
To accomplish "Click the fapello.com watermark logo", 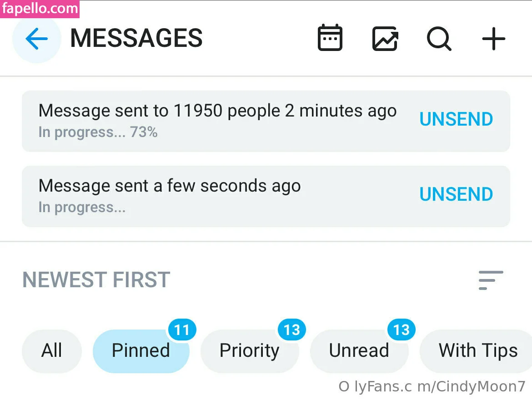I will (40, 9).
